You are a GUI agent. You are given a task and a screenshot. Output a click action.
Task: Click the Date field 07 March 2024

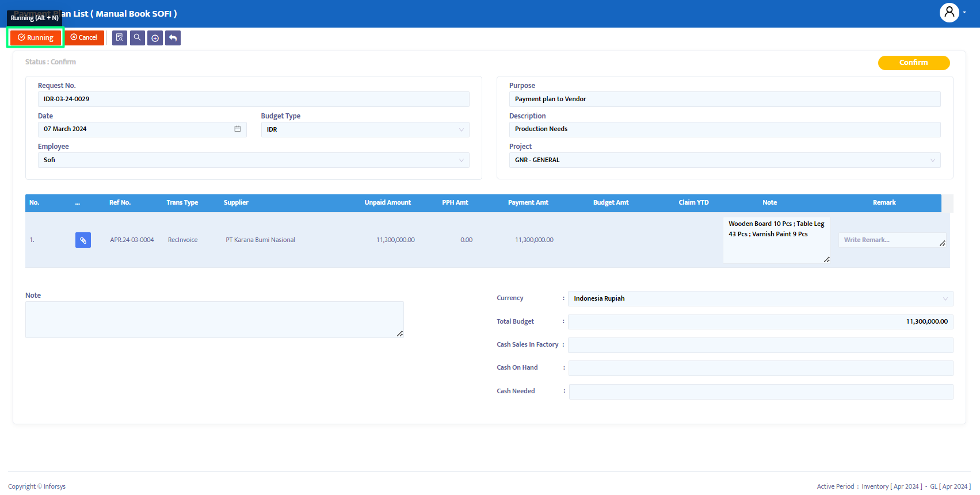142,129
